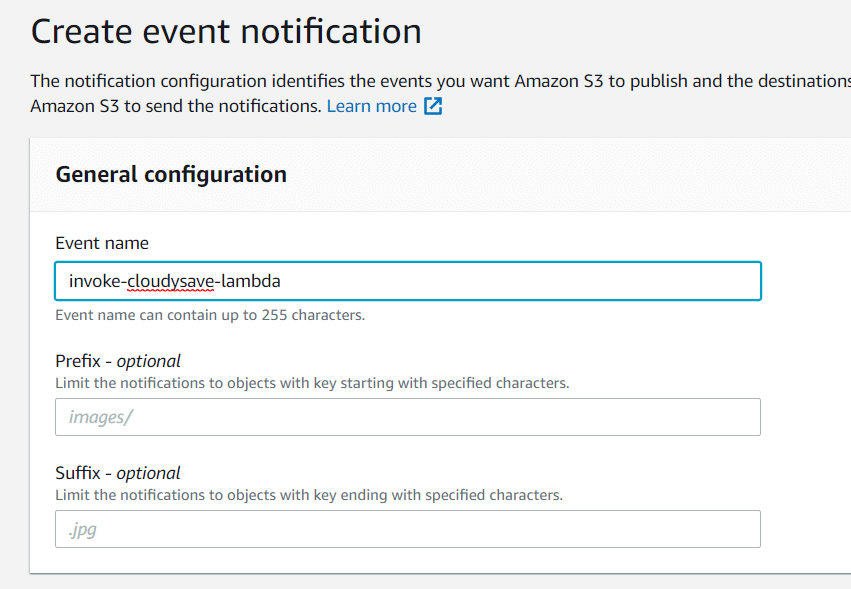Click into the Prefix optional input box
Screen dimensions: 851x589
click(x=408, y=417)
